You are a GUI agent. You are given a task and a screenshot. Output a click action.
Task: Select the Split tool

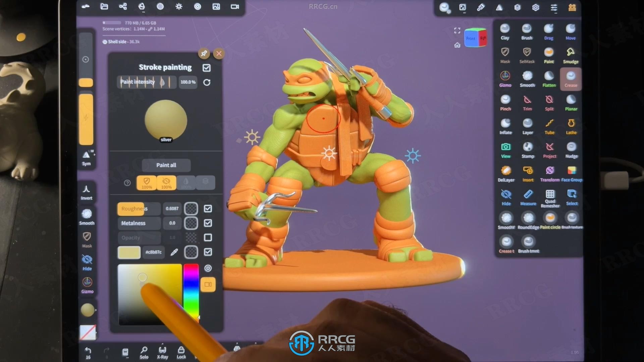click(549, 103)
